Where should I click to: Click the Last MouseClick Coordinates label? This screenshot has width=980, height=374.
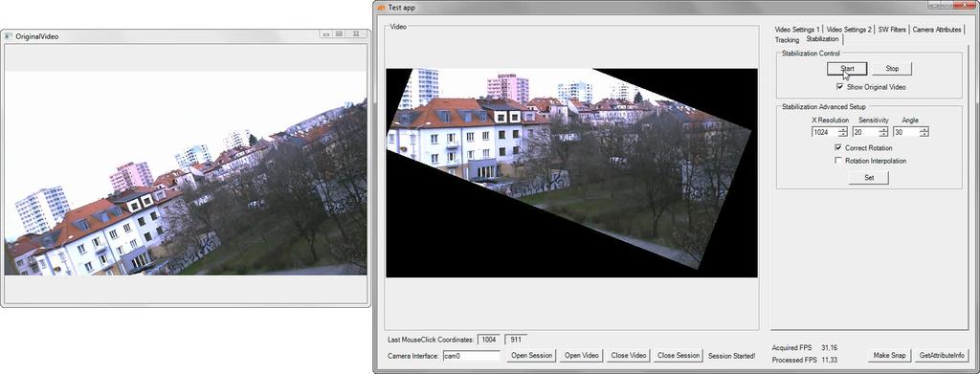(431, 340)
